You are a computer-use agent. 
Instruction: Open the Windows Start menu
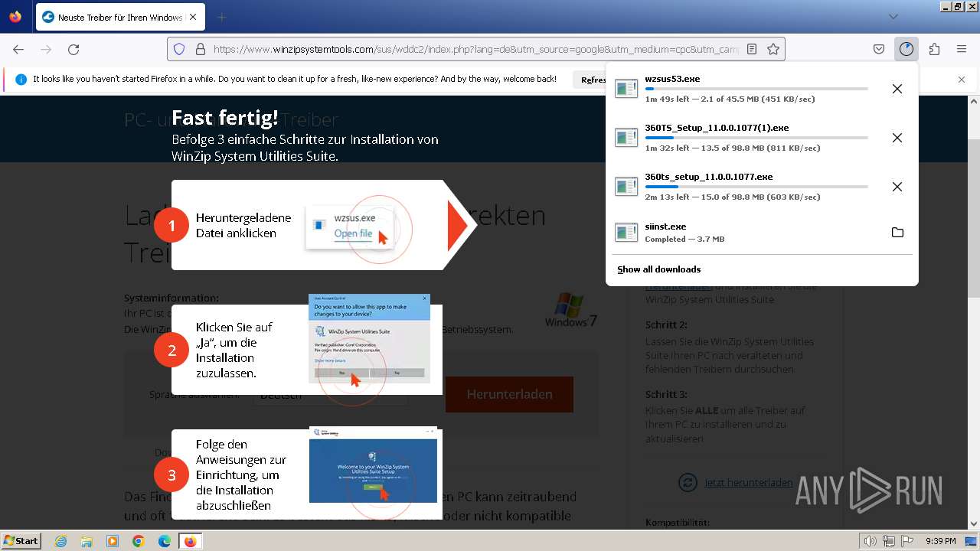point(21,541)
